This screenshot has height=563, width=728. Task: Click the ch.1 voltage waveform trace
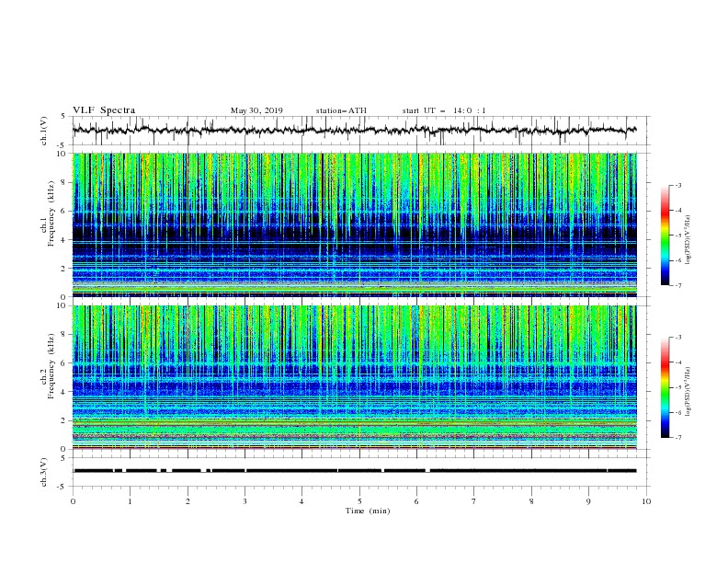354,130
